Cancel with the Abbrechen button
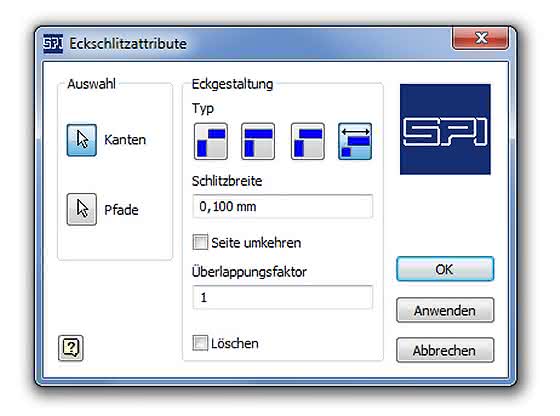The image size is (560, 416). click(445, 350)
